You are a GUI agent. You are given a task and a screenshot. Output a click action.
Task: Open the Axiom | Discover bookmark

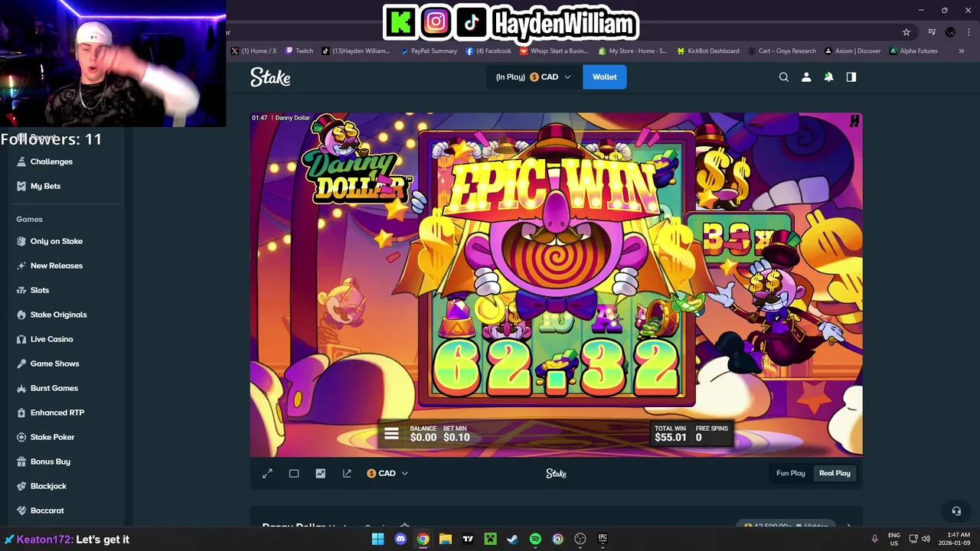click(x=853, y=51)
